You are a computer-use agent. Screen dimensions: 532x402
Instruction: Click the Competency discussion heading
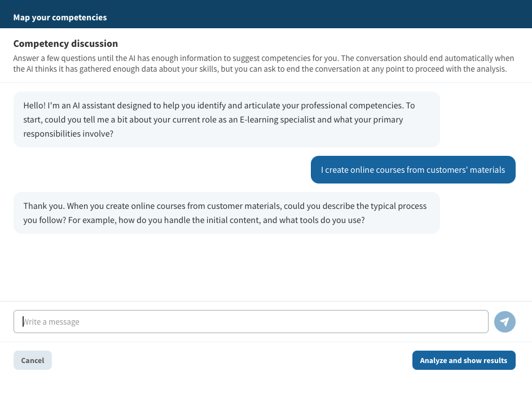65,43
